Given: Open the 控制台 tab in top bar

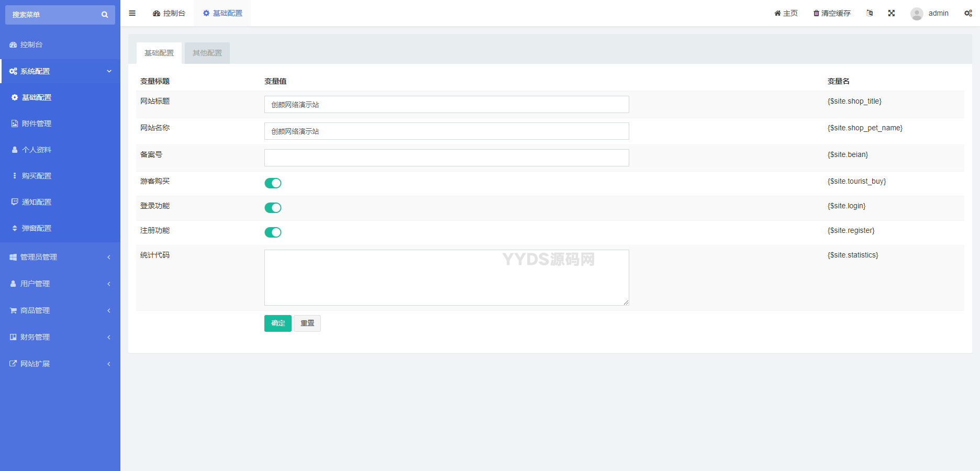Looking at the screenshot, I should pos(169,13).
